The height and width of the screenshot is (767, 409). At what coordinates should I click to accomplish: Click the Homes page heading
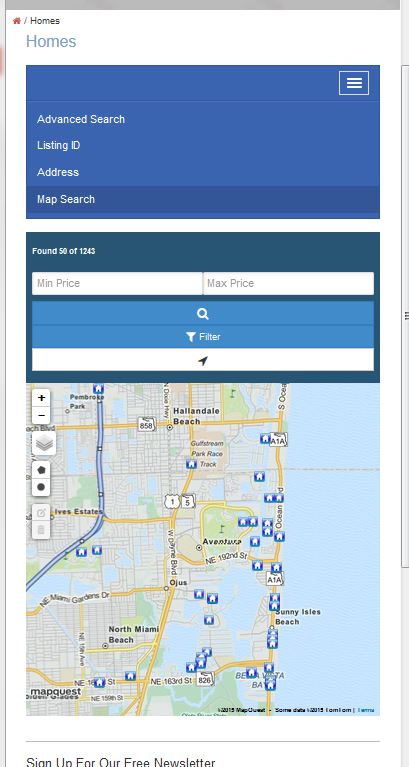(51, 42)
